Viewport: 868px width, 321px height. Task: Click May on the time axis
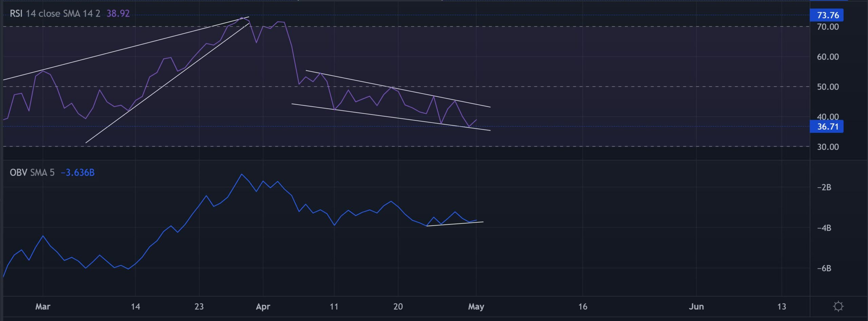point(477,306)
